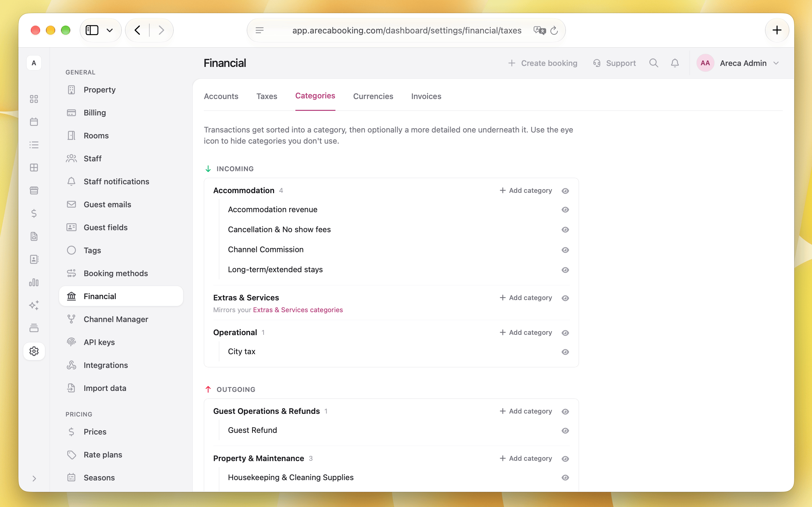Hide the Channel Commission category
This screenshot has width=812, height=507.
[x=565, y=250]
